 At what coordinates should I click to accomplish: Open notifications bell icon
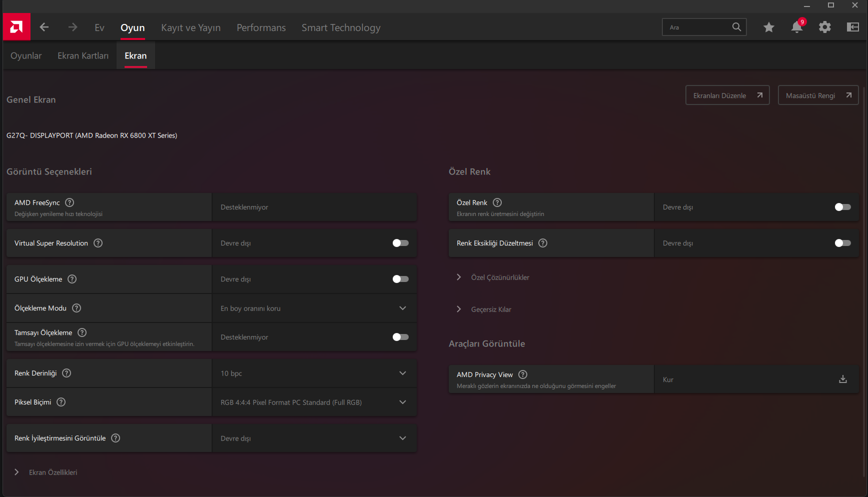(797, 27)
